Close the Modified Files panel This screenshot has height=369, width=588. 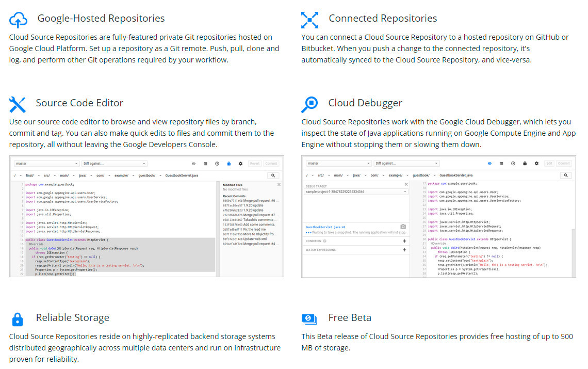pos(279,184)
